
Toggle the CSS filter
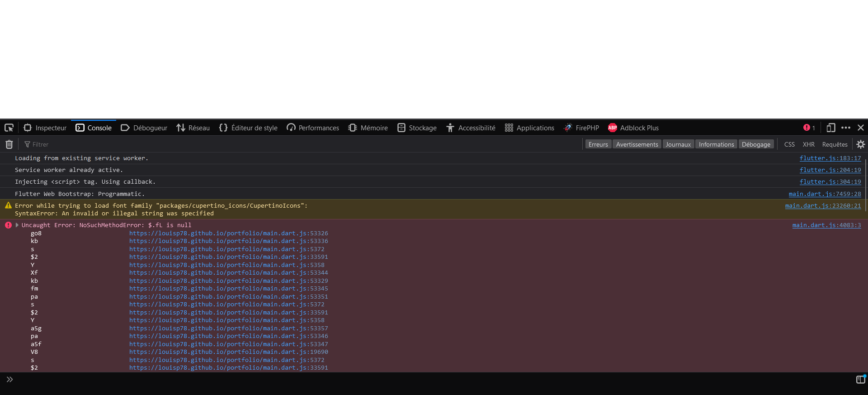pos(789,144)
